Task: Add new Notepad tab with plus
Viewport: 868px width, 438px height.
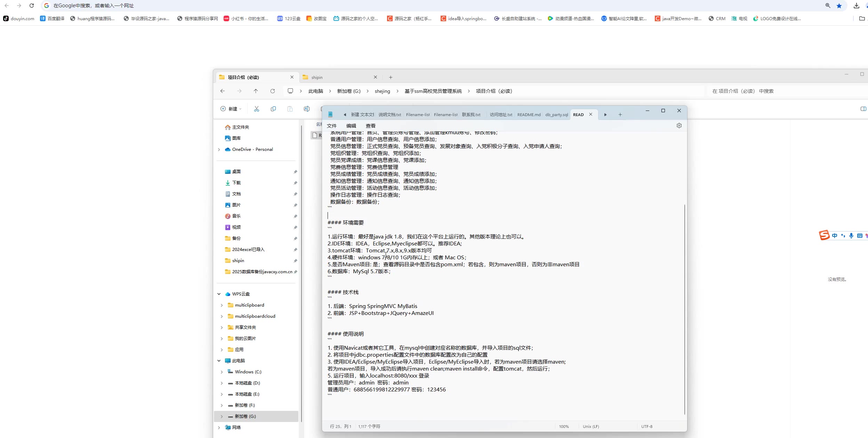Action: click(x=620, y=115)
